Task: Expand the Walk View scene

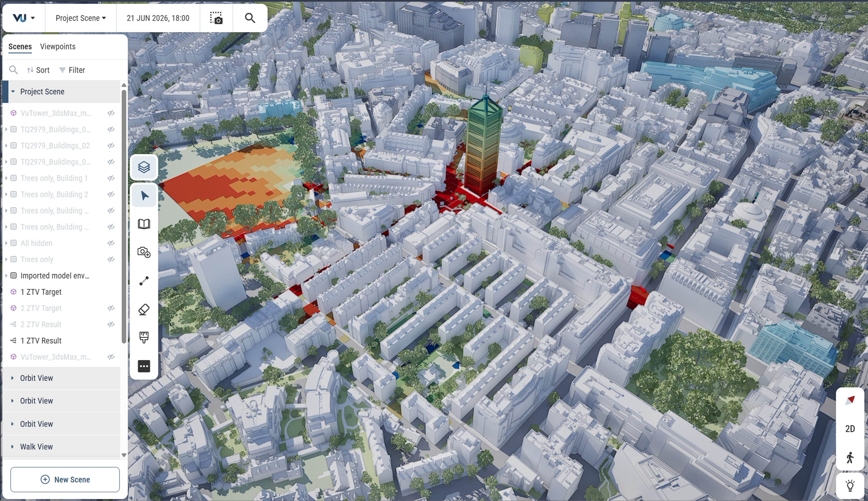Action: (12, 447)
